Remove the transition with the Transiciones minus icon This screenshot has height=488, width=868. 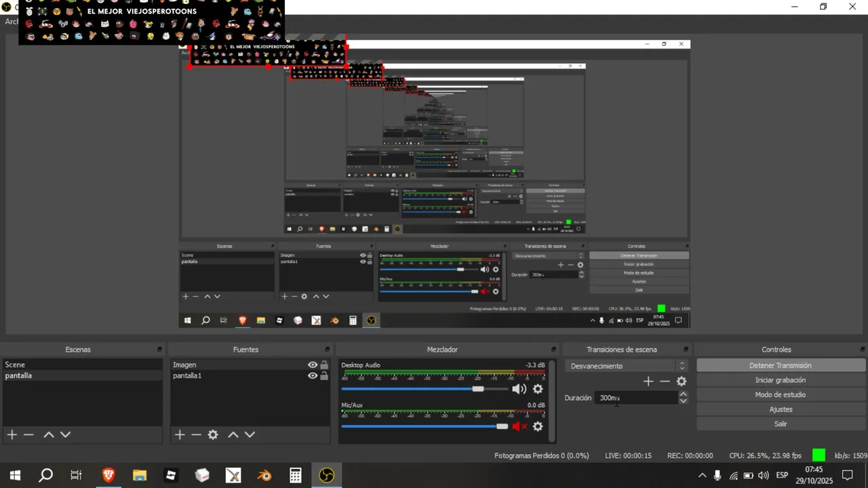click(x=665, y=382)
